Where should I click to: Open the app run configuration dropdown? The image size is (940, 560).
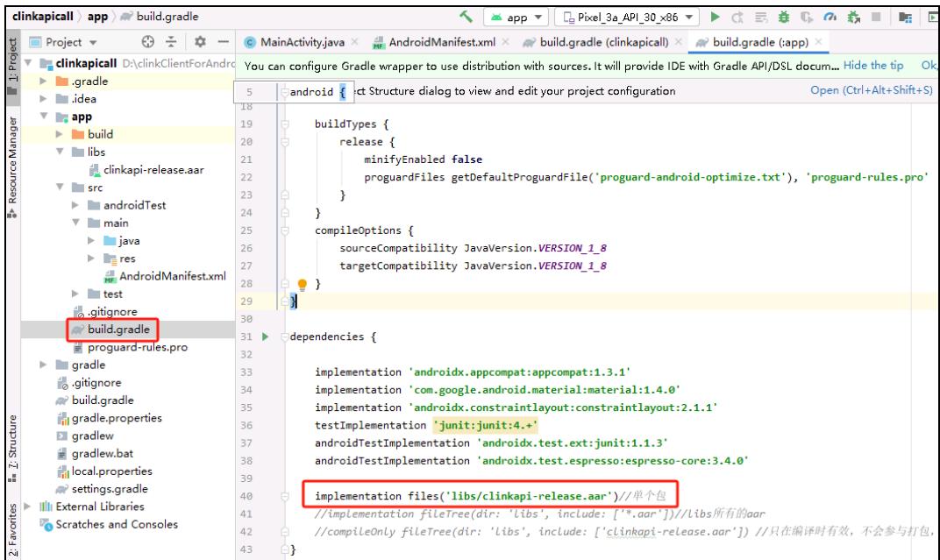(x=521, y=16)
